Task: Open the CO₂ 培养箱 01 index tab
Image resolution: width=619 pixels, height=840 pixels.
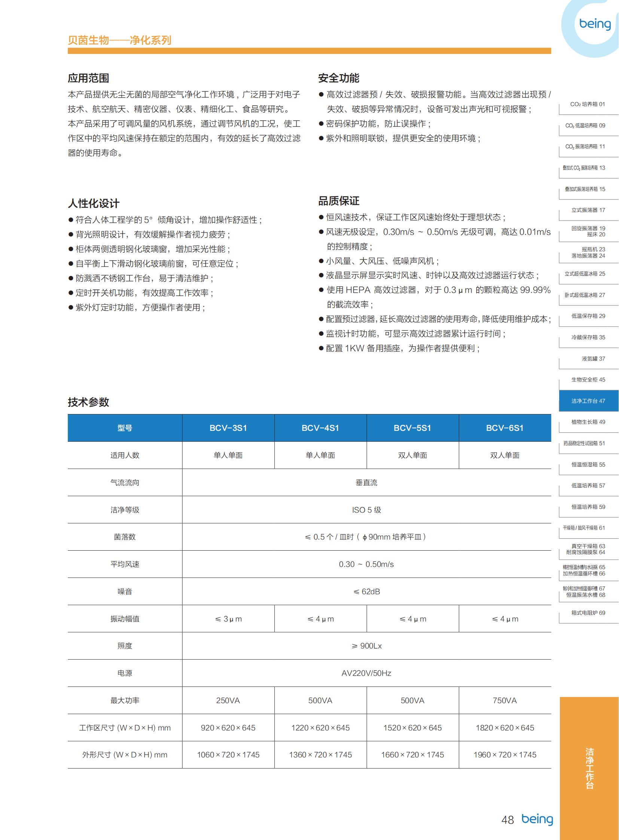Action: [587, 104]
